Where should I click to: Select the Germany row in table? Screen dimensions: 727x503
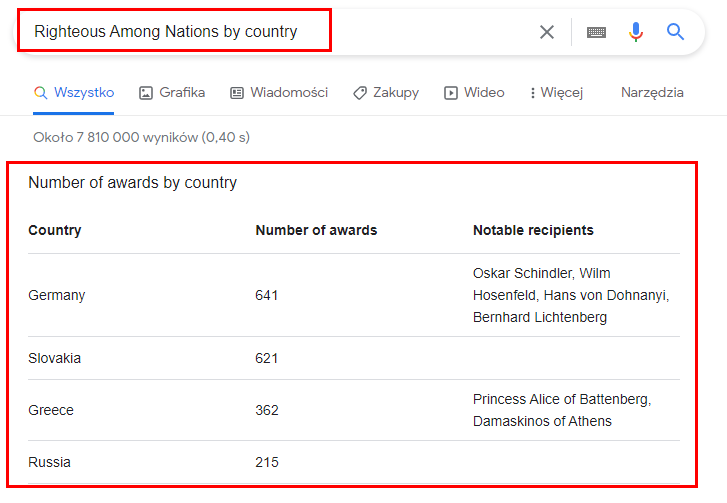click(57, 295)
